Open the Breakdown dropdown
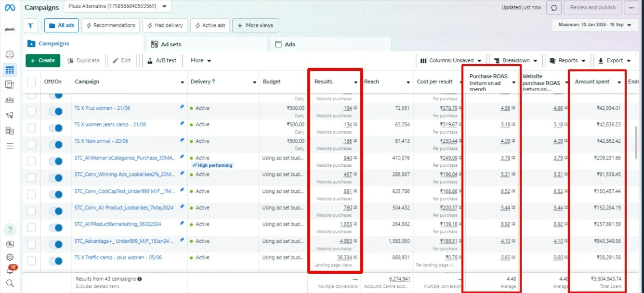The height and width of the screenshot is (293, 644). (x=515, y=61)
